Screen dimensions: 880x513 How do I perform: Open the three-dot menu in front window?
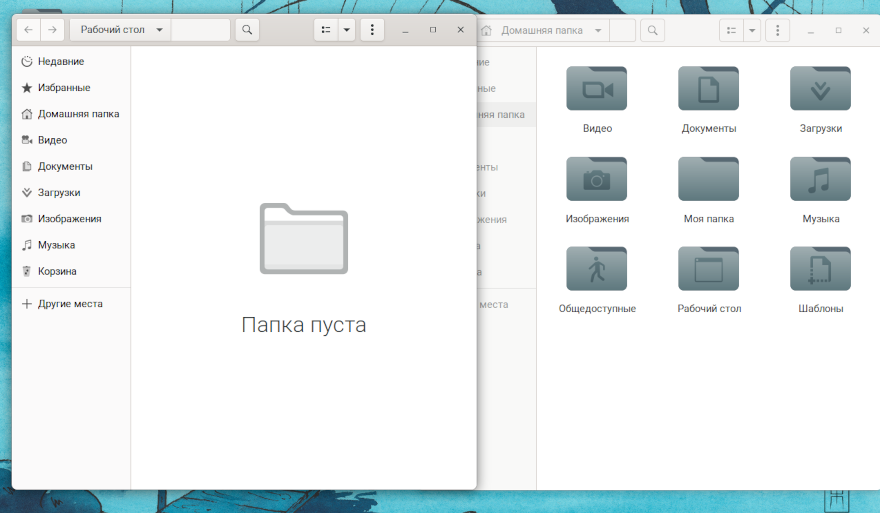click(372, 30)
